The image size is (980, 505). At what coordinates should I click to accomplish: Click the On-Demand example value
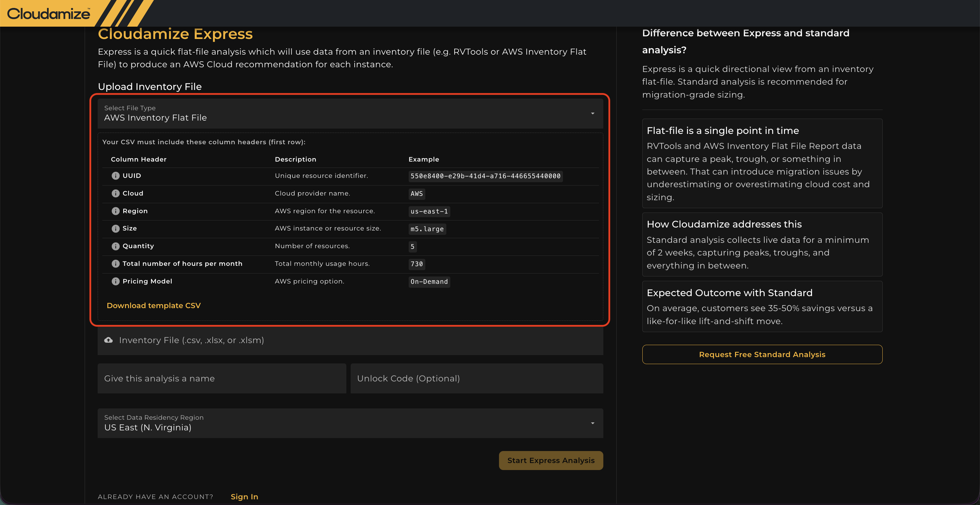tap(429, 282)
